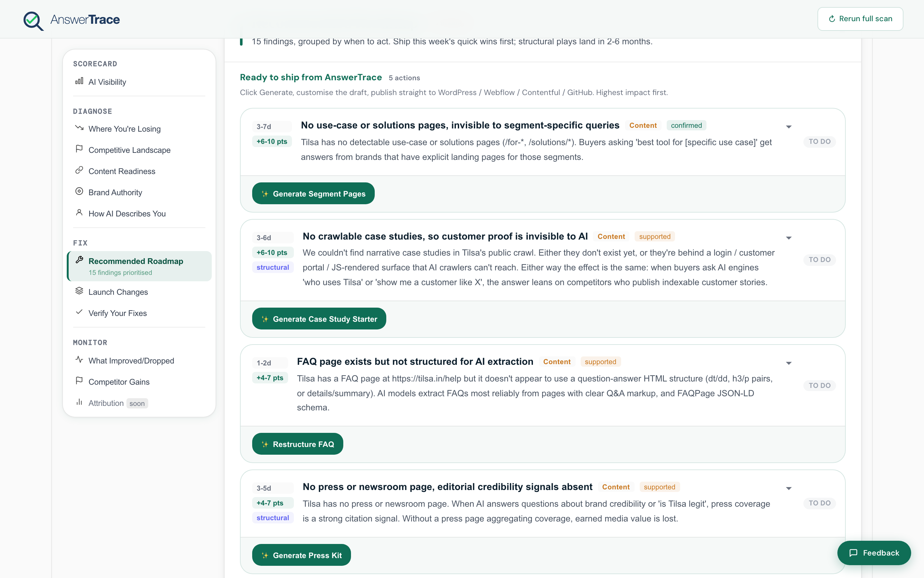Click Generate Press Kit button
The width and height of the screenshot is (924, 578).
pos(301,555)
